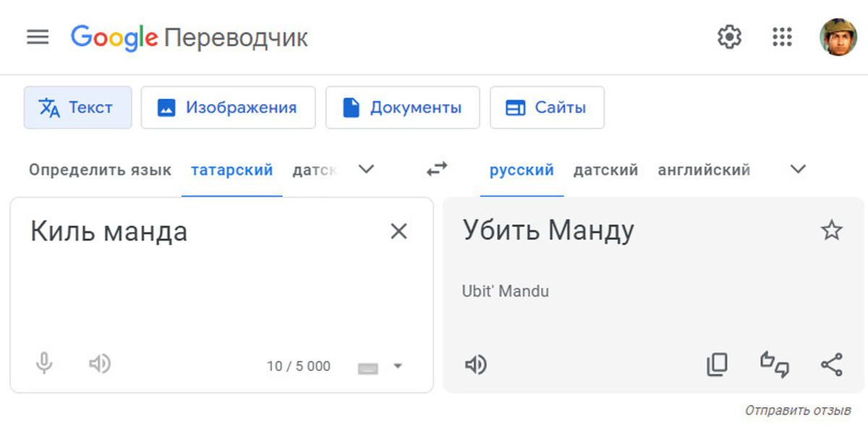The height and width of the screenshot is (431, 868).
Task: Open the hamburger main menu
Action: [38, 37]
